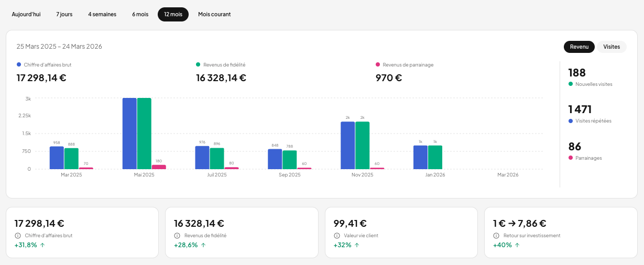Open the Mois courant period
The height and width of the screenshot is (265, 644).
pyautogui.click(x=214, y=14)
